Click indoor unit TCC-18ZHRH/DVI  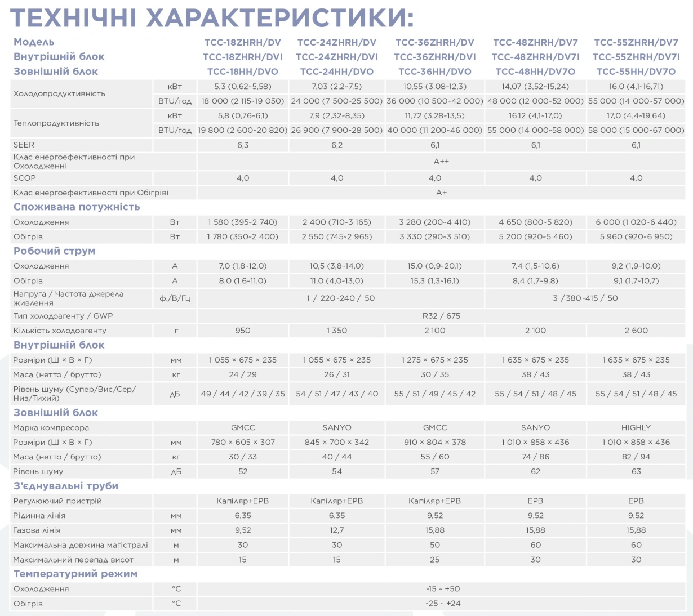pyautogui.click(x=243, y=57)
